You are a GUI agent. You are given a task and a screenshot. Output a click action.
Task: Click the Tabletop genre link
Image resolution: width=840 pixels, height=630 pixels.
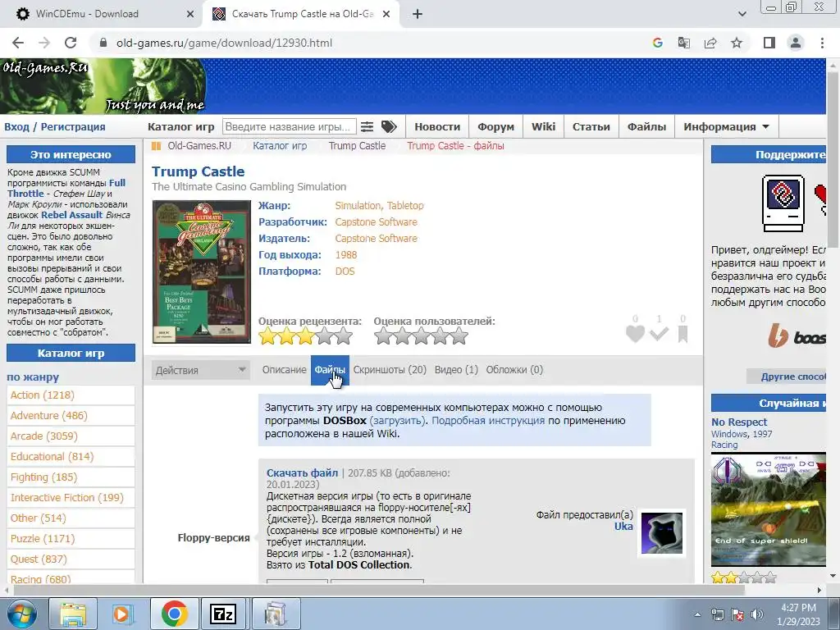(405, 206)
